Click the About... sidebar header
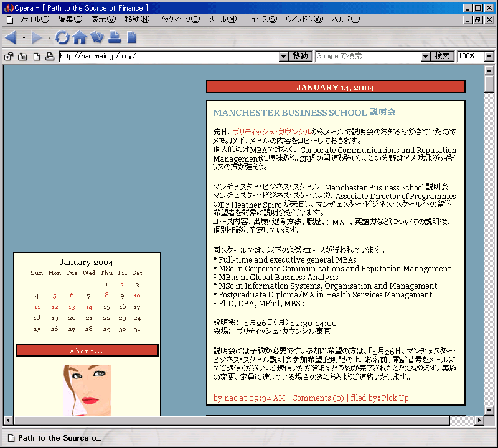Viewport: 498px width, 448px height. tap(87, 351)
